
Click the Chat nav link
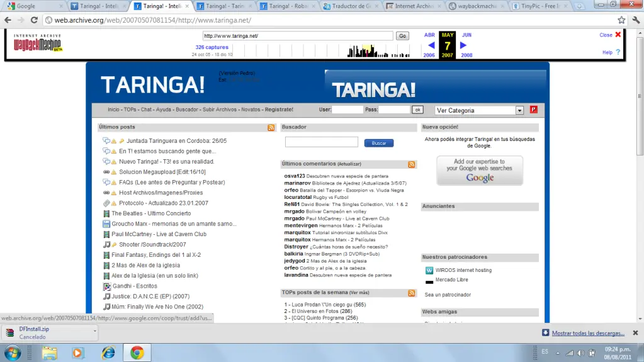coord(146,110)
